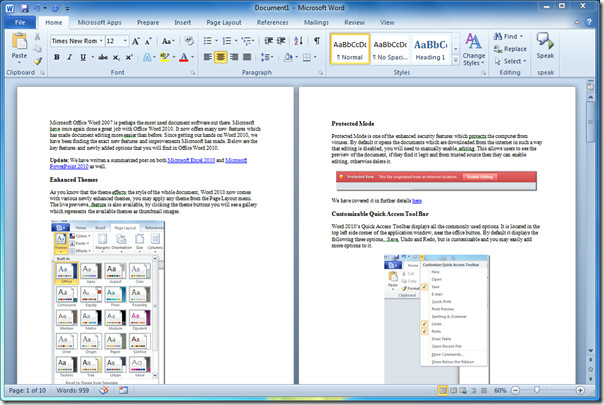This screenshot has height=405, width=604.
Task: Click the red font color swatch
Action: coord(184,57)
